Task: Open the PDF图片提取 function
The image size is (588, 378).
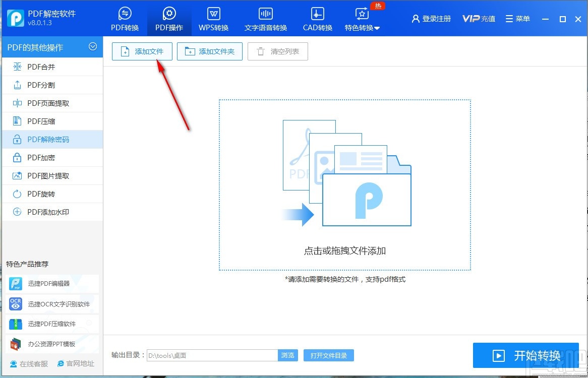Action: tap(46, 175)
